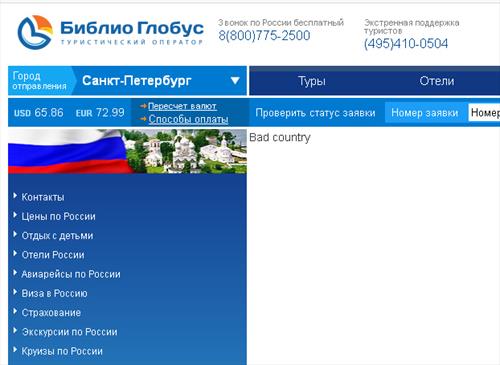Click the emergency phone (495)410-0504
Viewport: 500px width, 365px height.
[x=406, y=44]
